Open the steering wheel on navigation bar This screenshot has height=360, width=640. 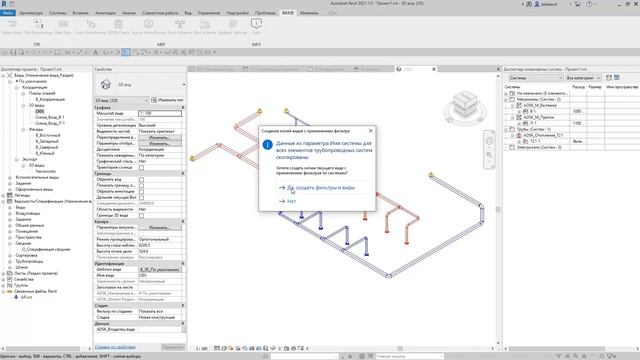click(489, 141)
